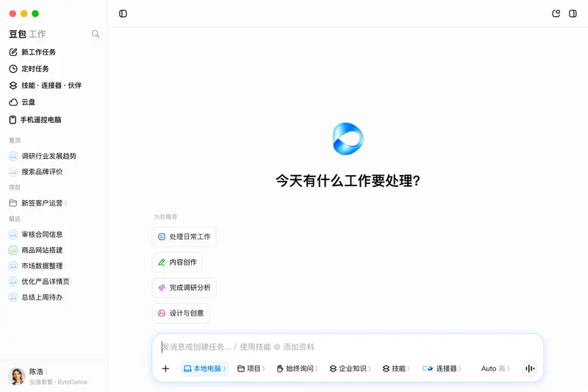Viewport: 588px width, 392px height.
Task: Open the Auto 高 model dropdown
Action: (495, 368)
